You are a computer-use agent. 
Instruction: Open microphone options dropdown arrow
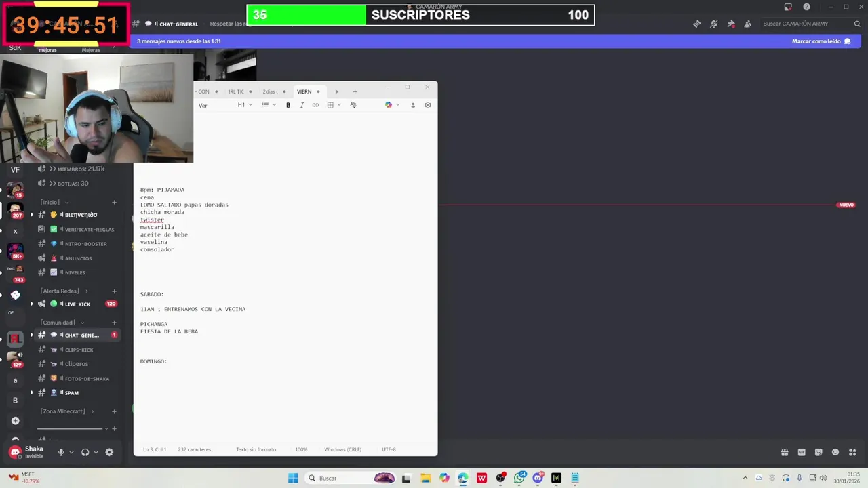coord(71,452)
